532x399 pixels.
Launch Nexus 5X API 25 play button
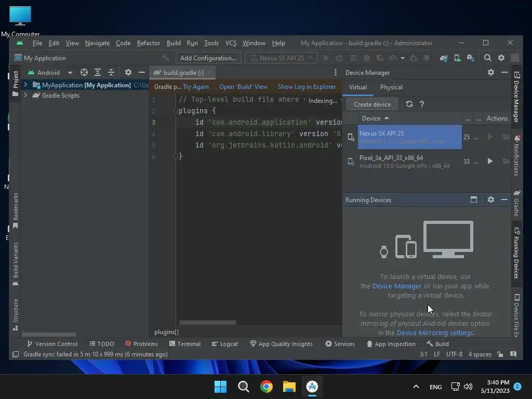coord(490,137)
